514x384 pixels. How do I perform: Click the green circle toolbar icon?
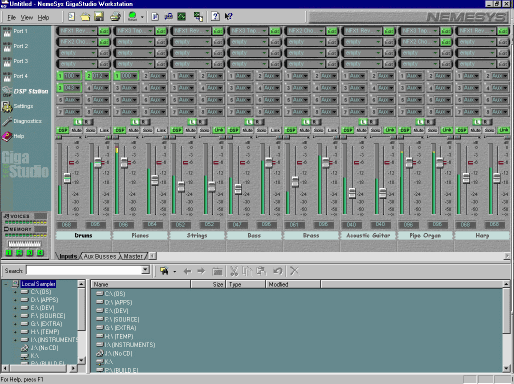coord(132,16)
